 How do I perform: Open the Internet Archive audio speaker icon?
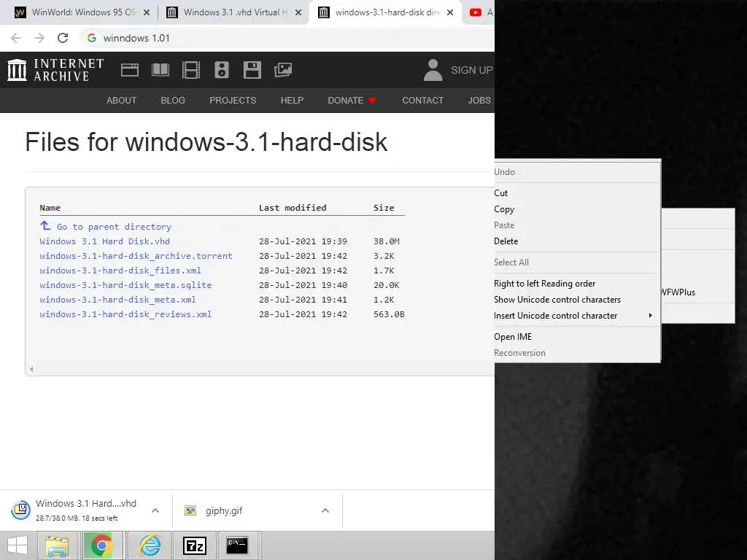(222, 70)
